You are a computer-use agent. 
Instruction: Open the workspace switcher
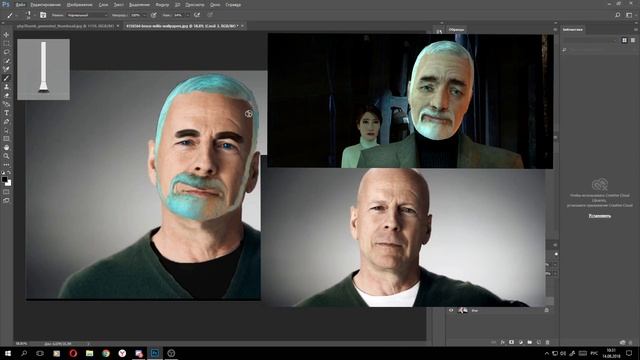(629, 15)
